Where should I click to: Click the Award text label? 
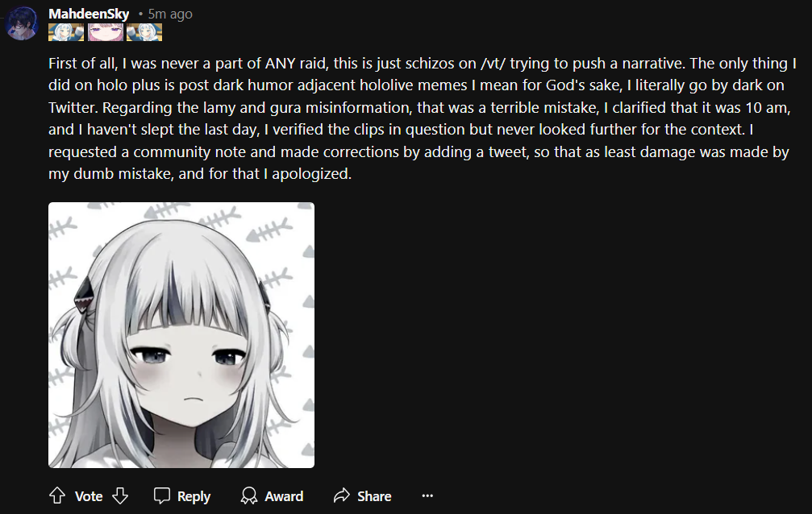[284, 496]
